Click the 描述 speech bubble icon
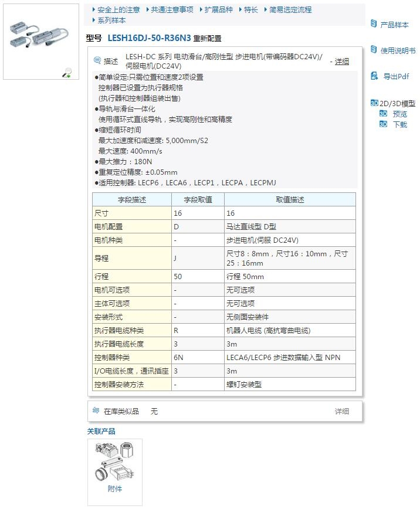Viewport: 420px width, 509px height. coord(97,60)
